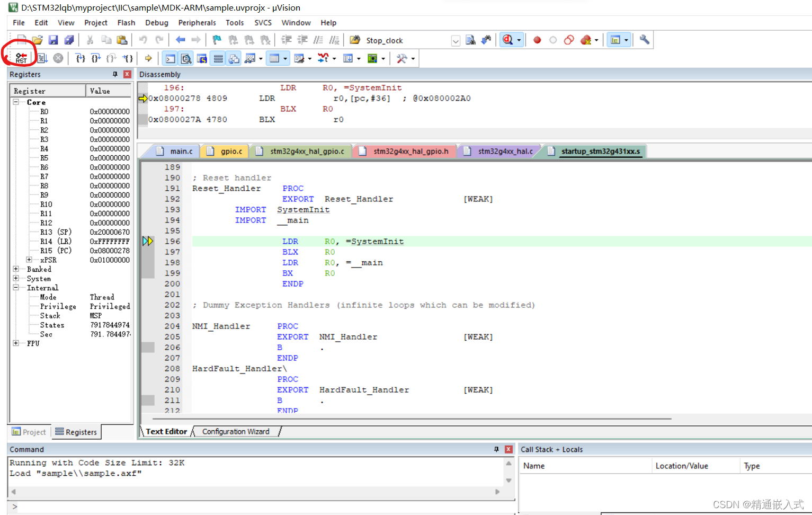Close the Command panel

pos(508,449)
